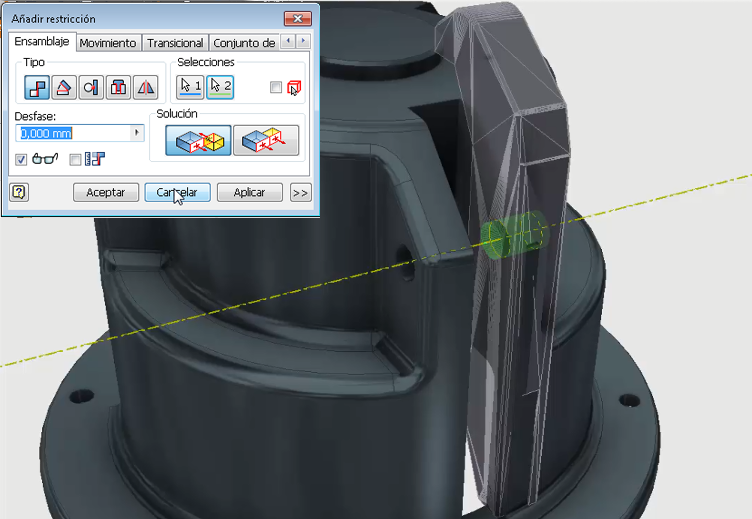Select the Coincidencia (mate) constraint type
The image size is (752, 519).
pos(37,87)
